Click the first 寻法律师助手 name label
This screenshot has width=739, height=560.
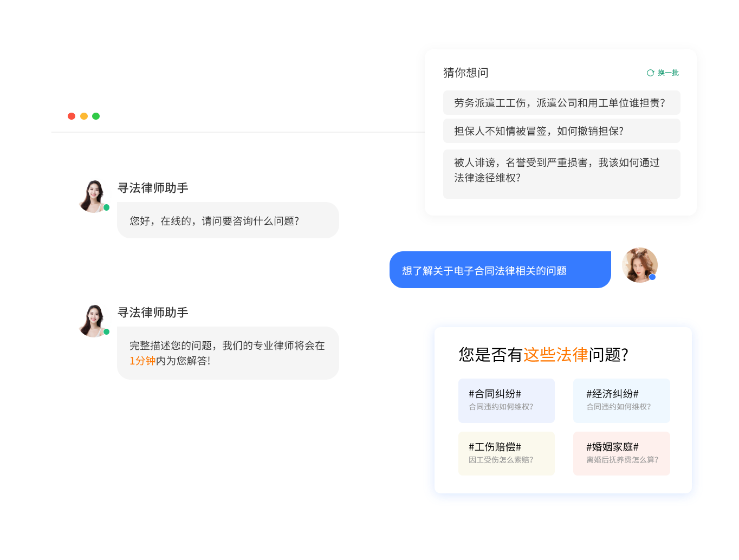point(153,188)
